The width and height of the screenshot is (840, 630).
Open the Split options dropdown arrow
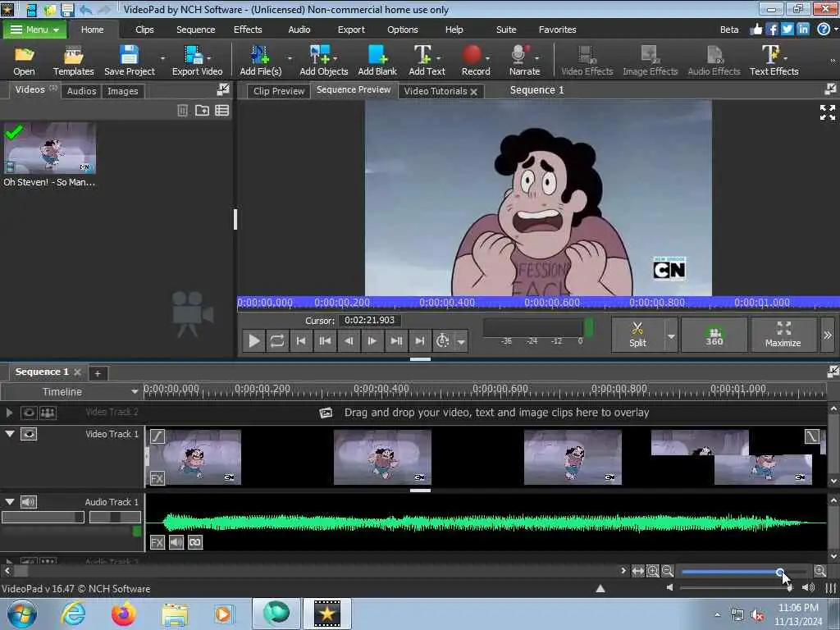click(x=671, y=336)
